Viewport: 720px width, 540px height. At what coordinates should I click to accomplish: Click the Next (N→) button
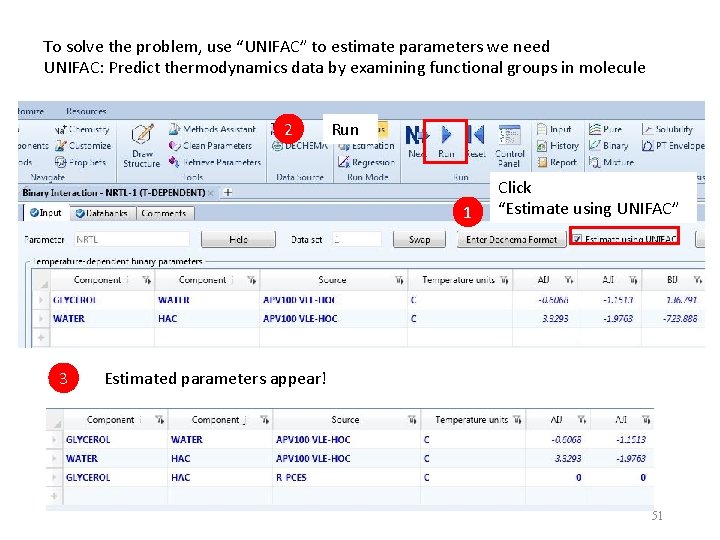pyautogui.click(x=415, y=142)
